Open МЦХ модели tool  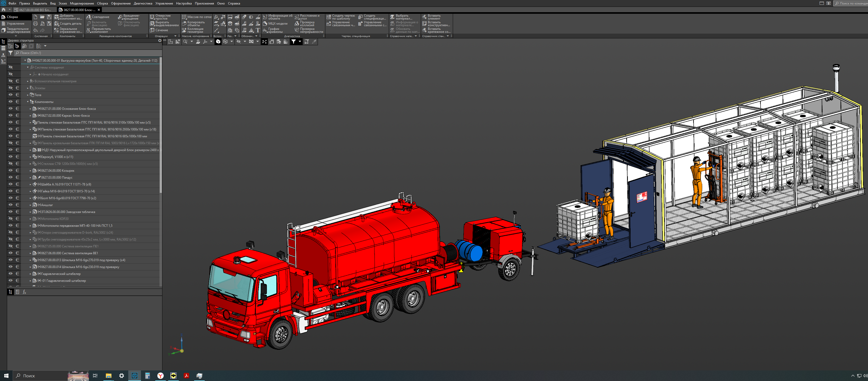pos(265,24)
